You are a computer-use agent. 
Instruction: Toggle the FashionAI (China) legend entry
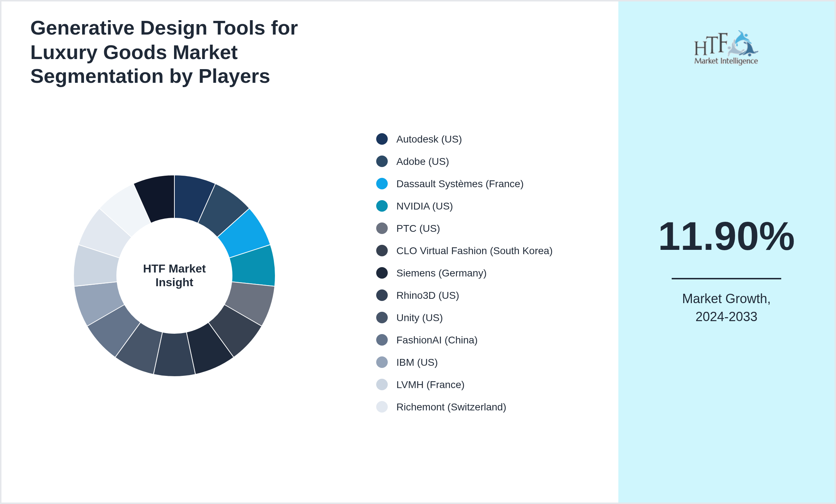pyautogui.click(x=436, y=340)
